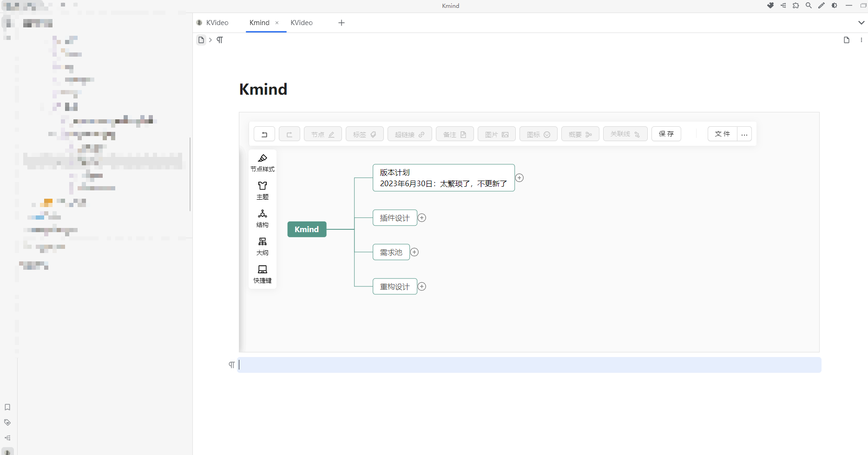Image resolution: width=868 pixels, height=455 pixels.
Task: Open the marketplace puzzle icon in title bar
Action: [x=770, y=6]
